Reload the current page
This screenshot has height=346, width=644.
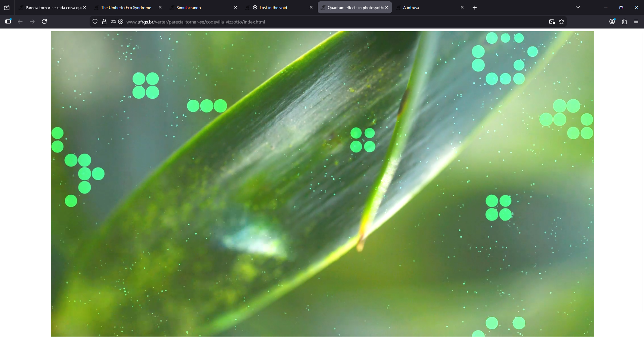[44, 21]
